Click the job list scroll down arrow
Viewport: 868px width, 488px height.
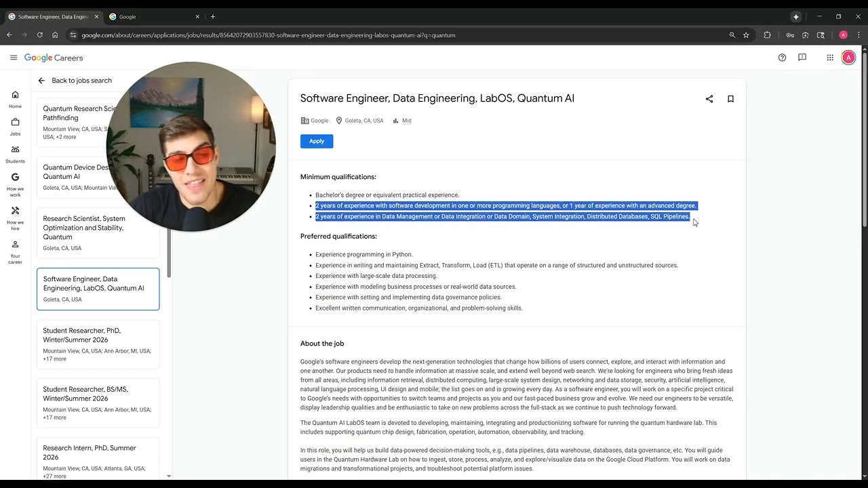pos(169,476)
